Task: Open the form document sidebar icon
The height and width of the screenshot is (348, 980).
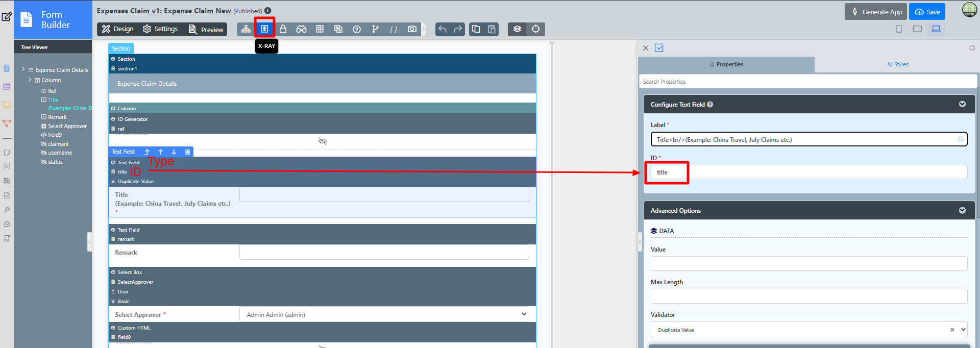Action: coord(7,68)
